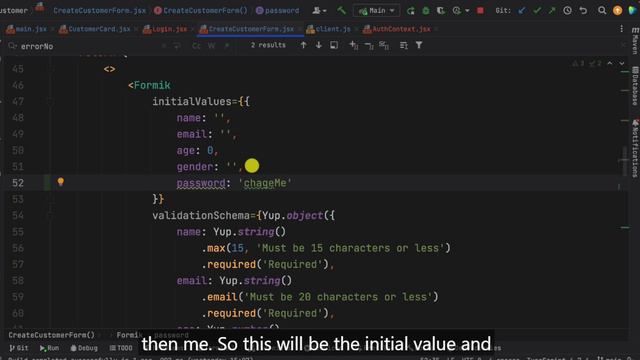Open the Main run configuration dropdown
The image size is (640, 360).
(x=376, y=11)
